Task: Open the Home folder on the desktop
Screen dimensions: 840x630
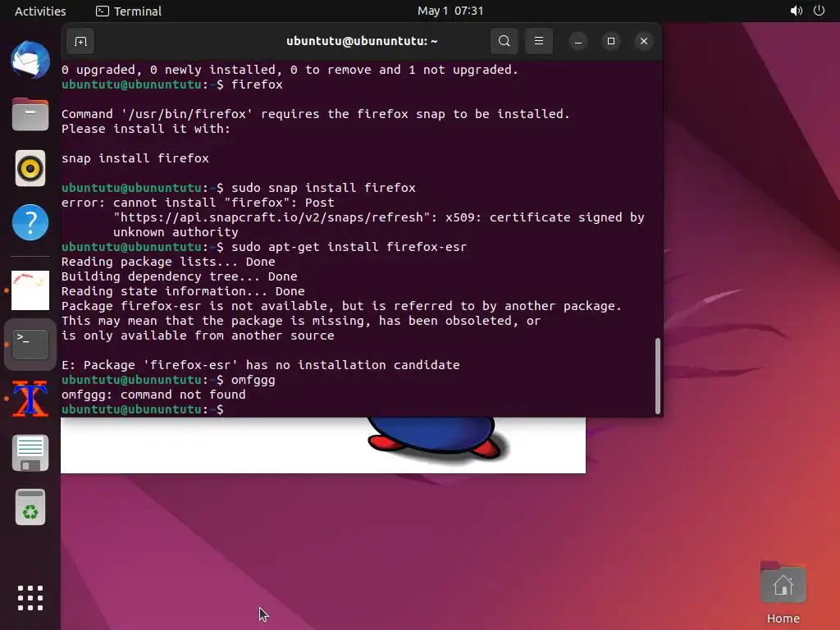Action: point(783,592)
